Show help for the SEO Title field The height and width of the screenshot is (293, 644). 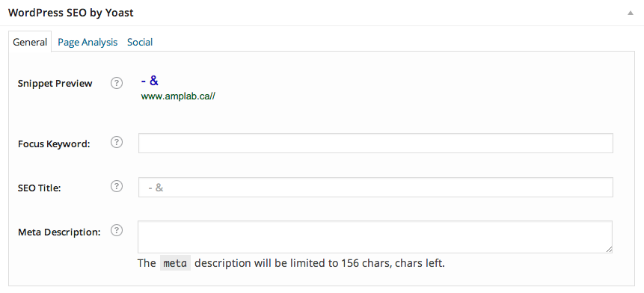pos(117,186)
